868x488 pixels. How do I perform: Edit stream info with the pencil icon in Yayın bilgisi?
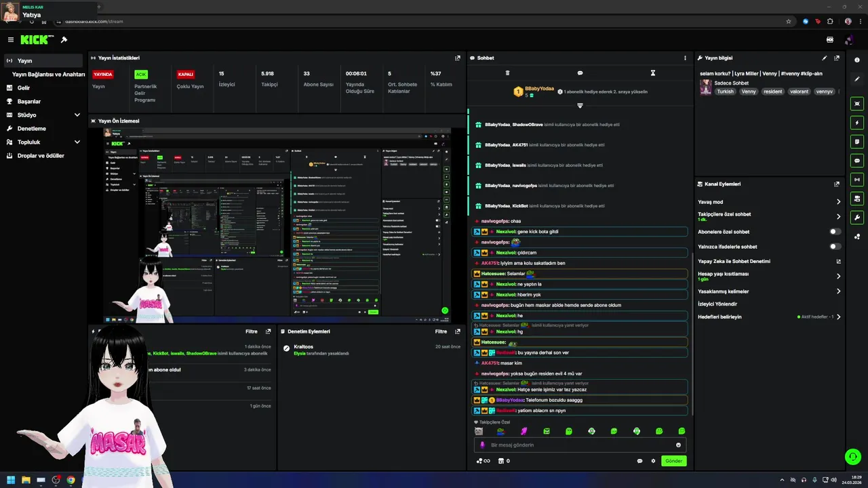[x=825, y=58]
